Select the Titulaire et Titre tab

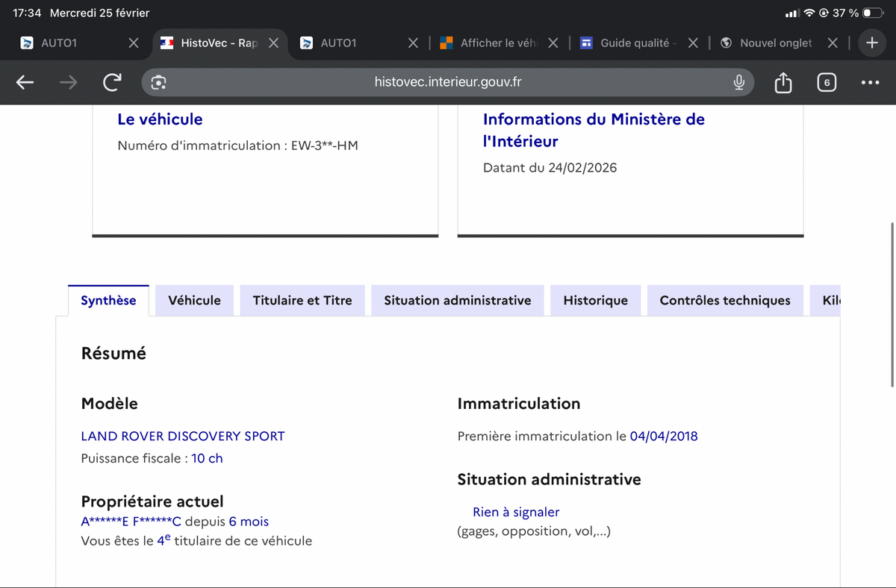(302, 301)
